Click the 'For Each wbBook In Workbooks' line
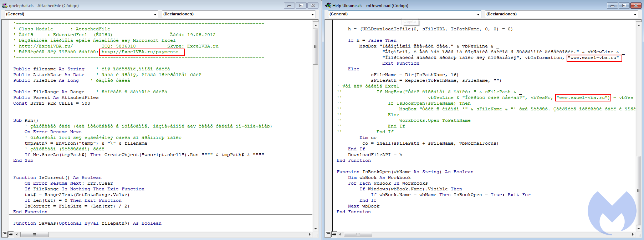The width and height of the screenshot is (644, 240). pos(388,183)
